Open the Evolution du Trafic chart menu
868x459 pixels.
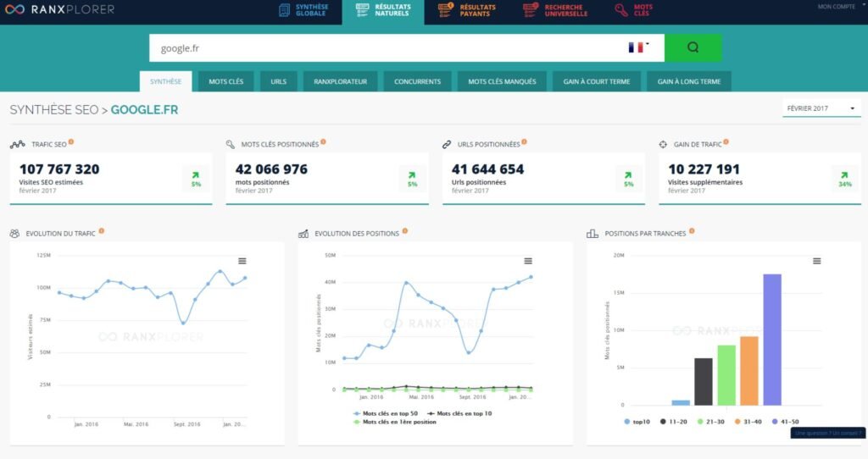click(242, 261)
